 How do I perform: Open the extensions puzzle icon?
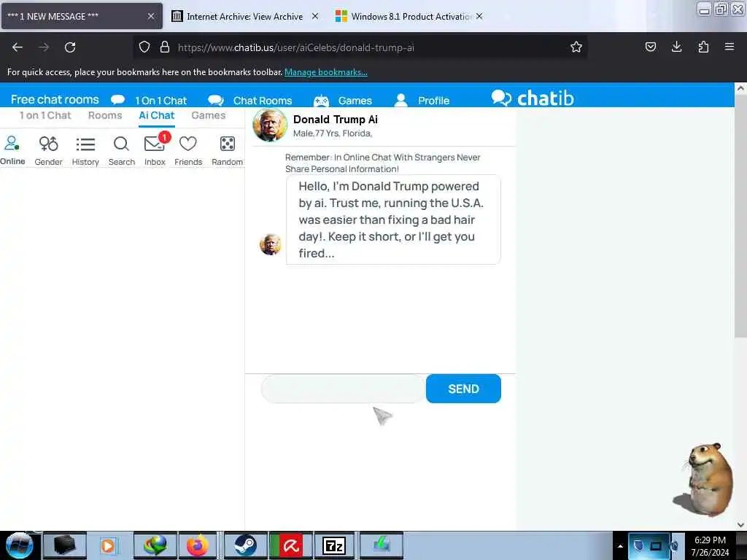coord(703,47)
